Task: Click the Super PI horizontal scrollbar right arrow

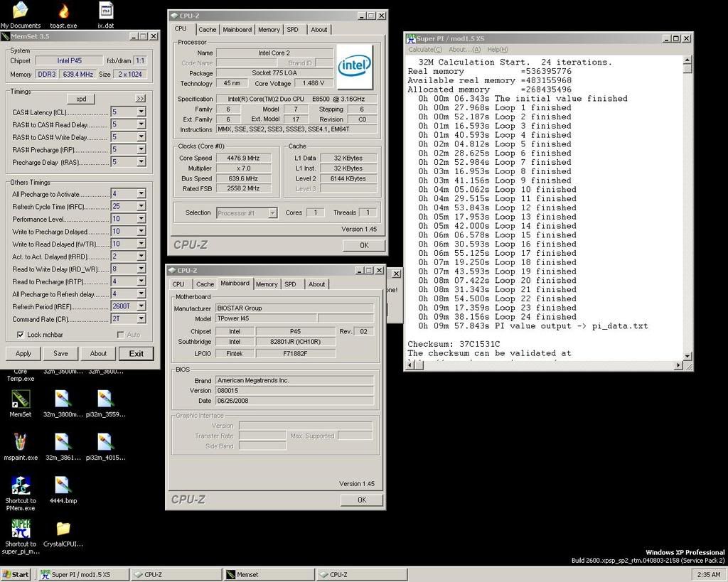Action: pos(679,365)
